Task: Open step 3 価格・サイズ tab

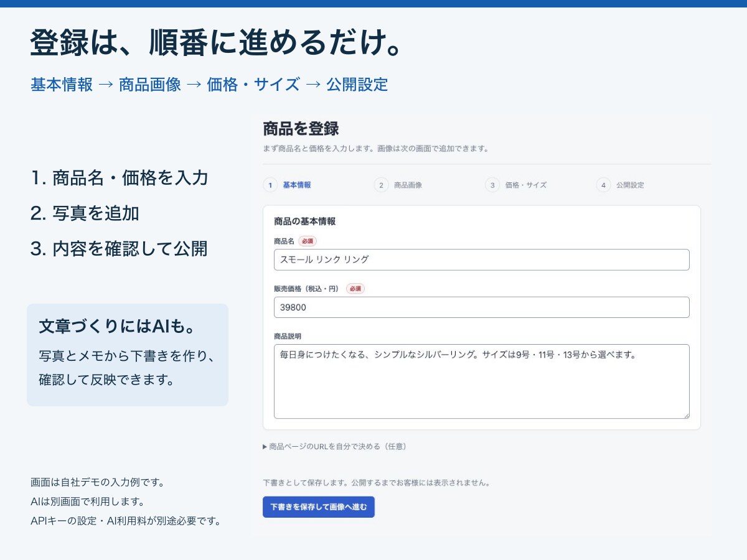Action: [x=516, y=185]
